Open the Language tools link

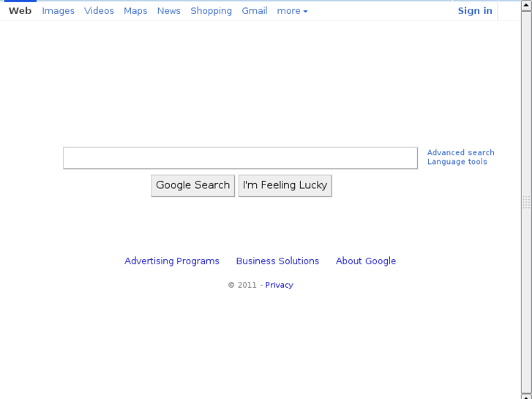[457, 162]
